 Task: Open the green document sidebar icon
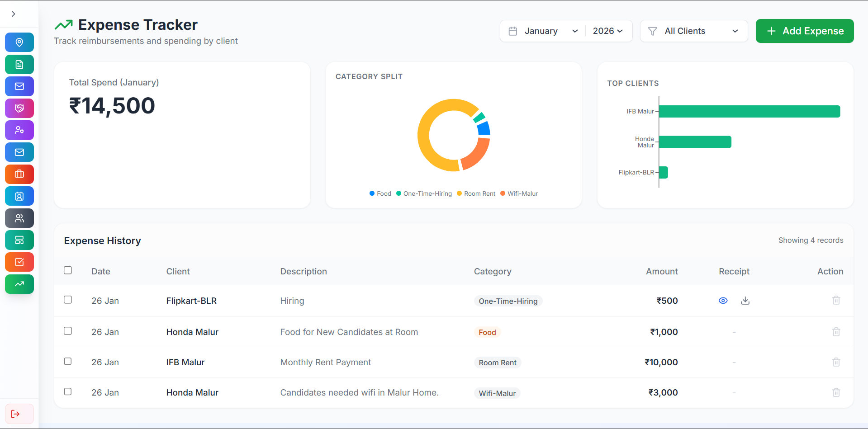[x=19, y=64]
